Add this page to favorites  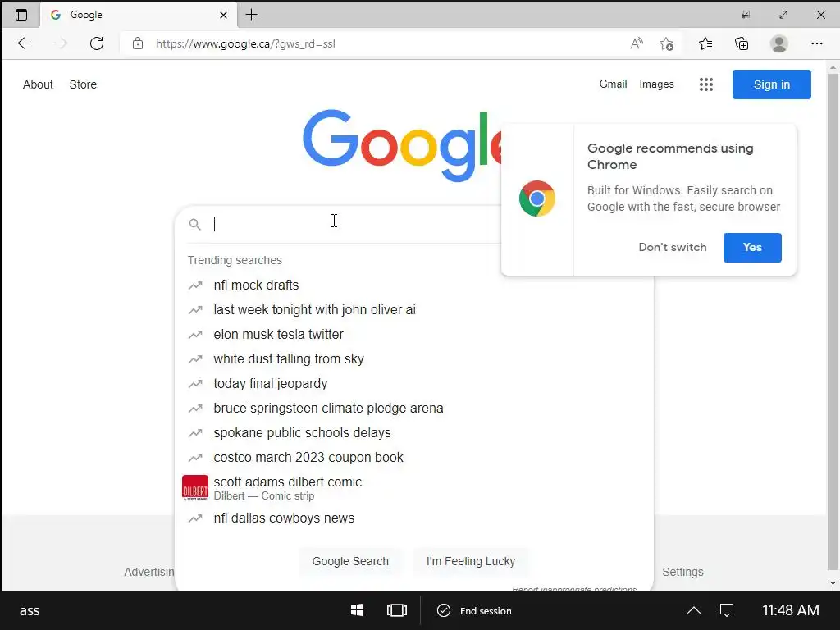[x=666, y=43]
